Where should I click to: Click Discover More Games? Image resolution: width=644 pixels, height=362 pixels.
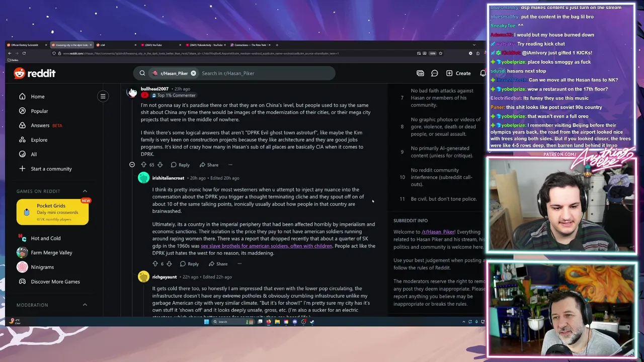55,282
